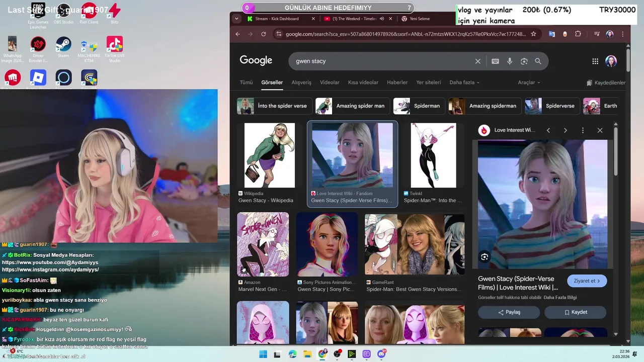This screenshot has height=362, width=644.
Task: Select Alışveriş search filter
Action: [x=301, y=82]
